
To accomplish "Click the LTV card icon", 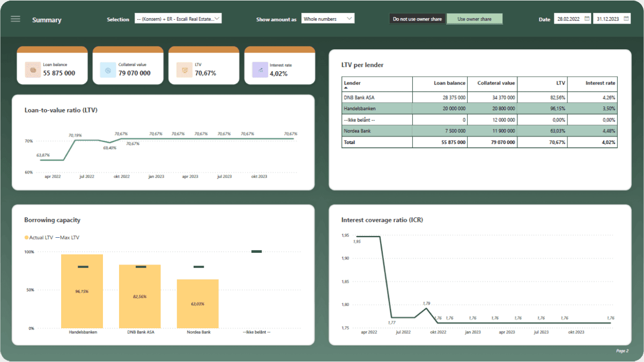I will (x=184, y=70).
